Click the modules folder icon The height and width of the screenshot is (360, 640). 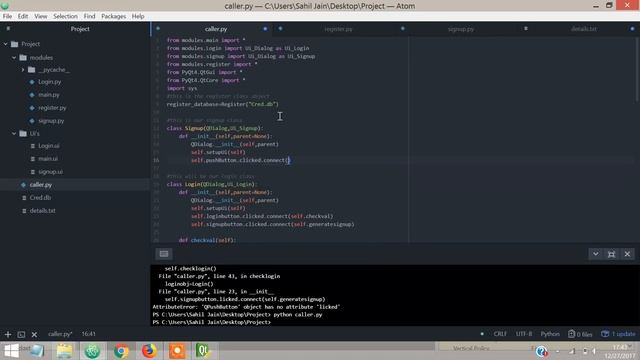click(23, 58)
